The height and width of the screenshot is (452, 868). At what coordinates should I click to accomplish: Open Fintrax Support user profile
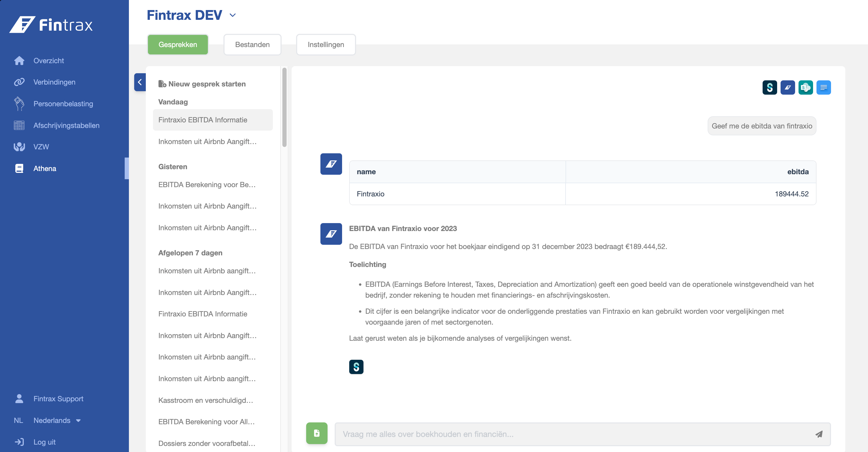pos(49,399)
